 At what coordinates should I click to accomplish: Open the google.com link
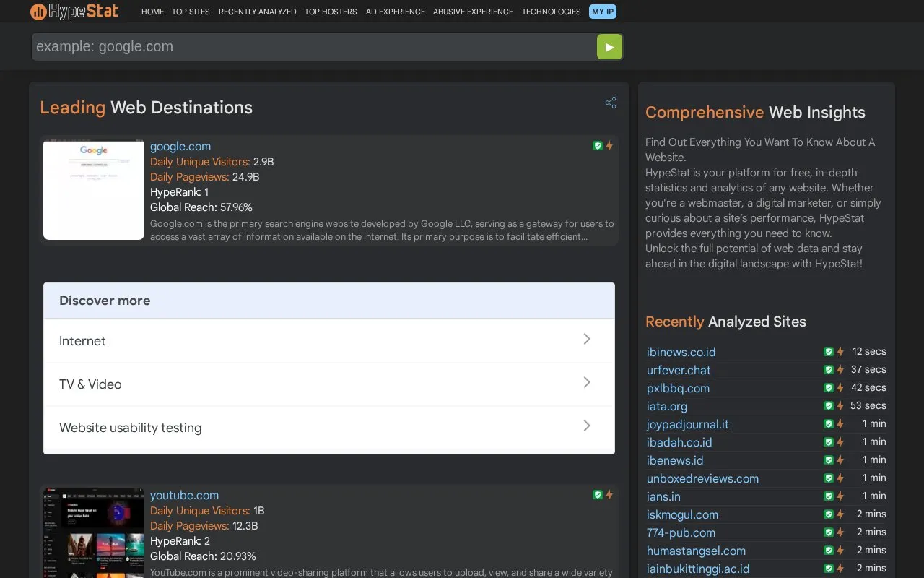pos(180,147)
